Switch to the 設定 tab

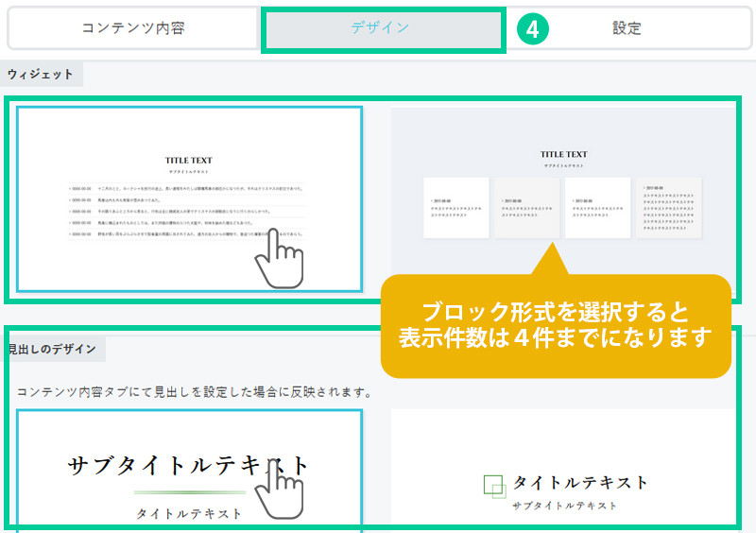627,28
